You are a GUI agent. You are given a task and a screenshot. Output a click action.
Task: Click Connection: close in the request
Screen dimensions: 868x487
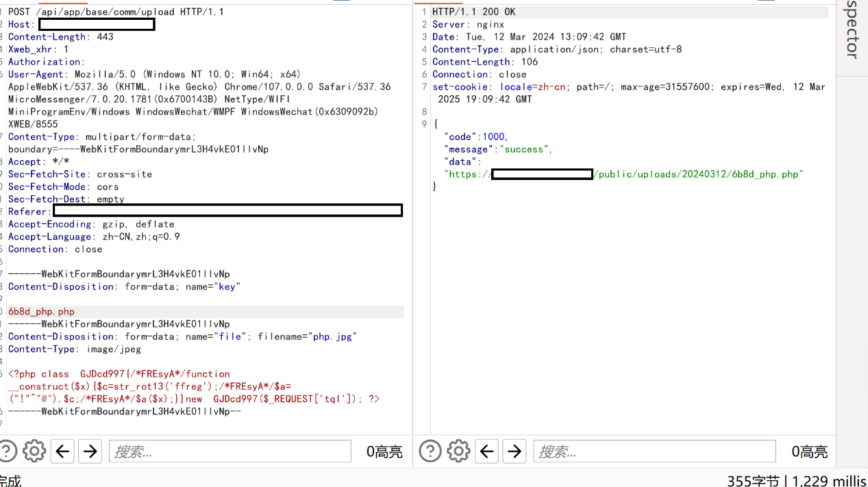pos(55,249)
